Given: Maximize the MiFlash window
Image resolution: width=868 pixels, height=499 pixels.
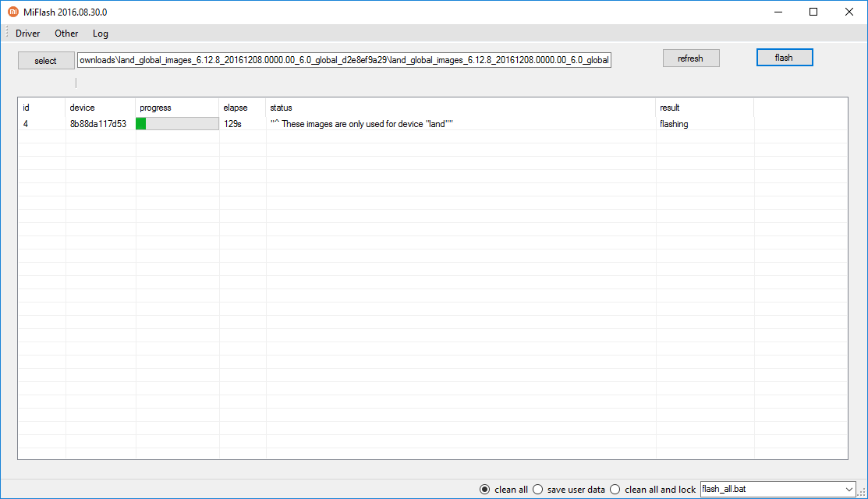Looking at the screenshot, I should coord(813,12).
